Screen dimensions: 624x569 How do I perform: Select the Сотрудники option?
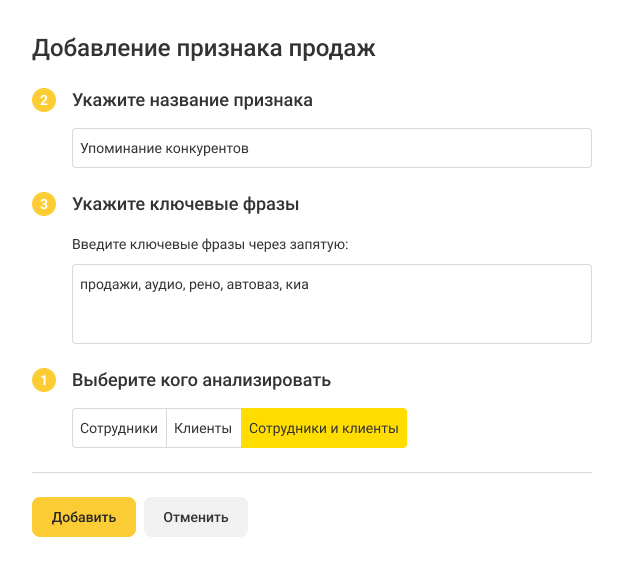coord(119,428)
